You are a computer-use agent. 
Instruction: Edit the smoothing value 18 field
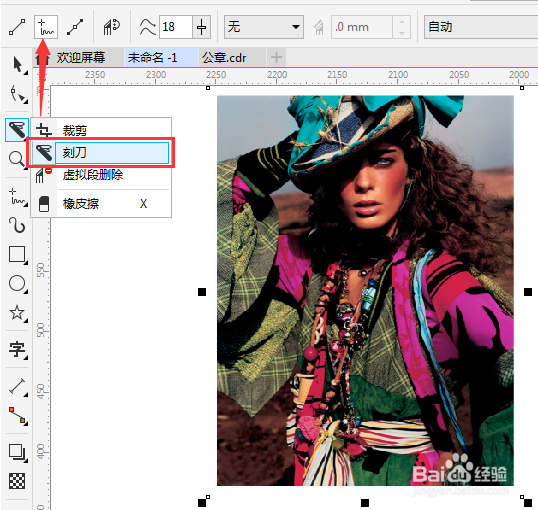pyautogui.click(x=175, y=27)
